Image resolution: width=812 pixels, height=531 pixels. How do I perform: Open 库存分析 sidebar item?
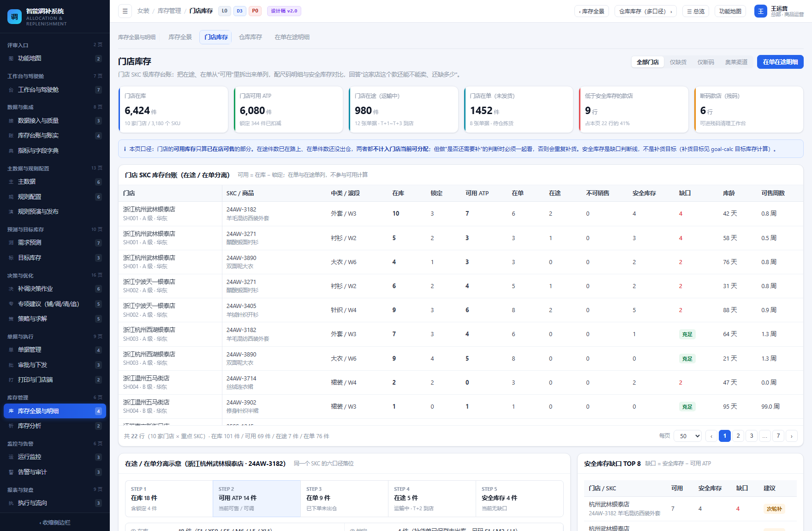click(55, 426)
